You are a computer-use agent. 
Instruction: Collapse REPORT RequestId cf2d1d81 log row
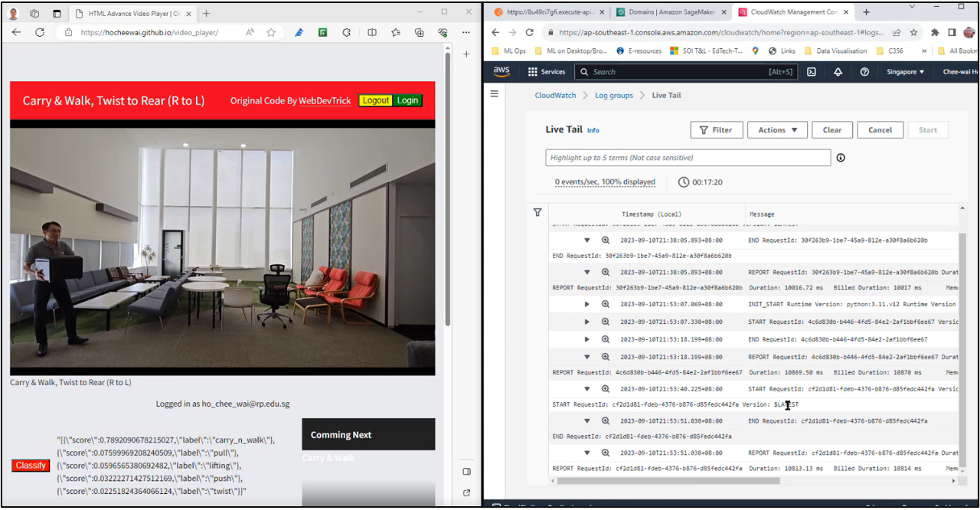tap(587, 453)
